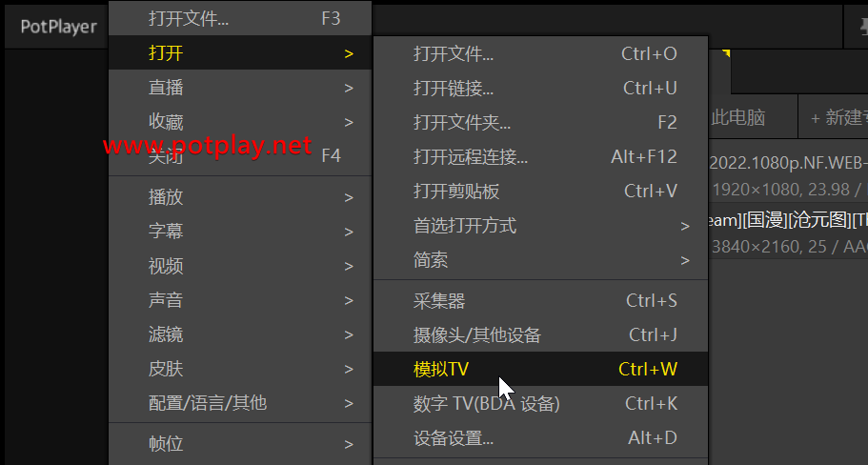This screenshot has height=465, width=868.
Task: Expand the 字幕 submenu
Action: (x=240, y=232)
